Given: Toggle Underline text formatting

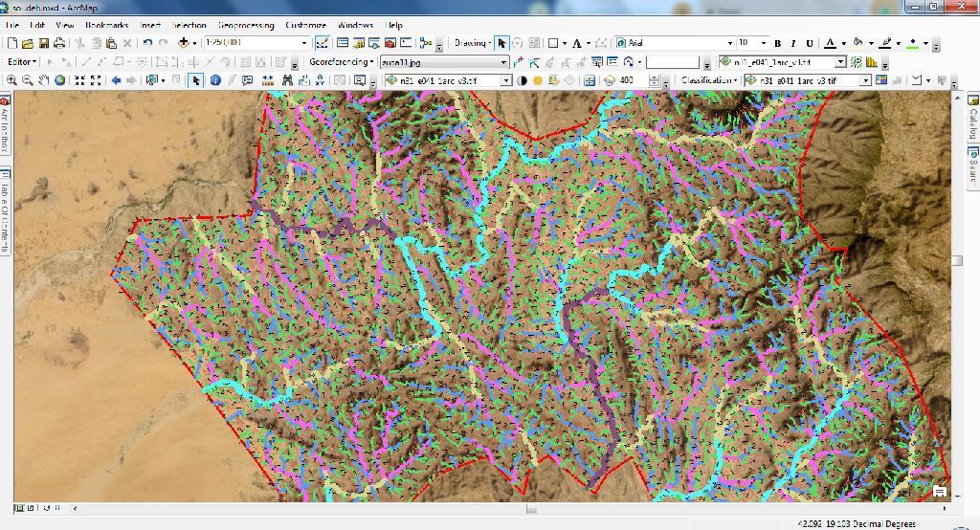Looking at the screenshot, I should click(810, 43).
